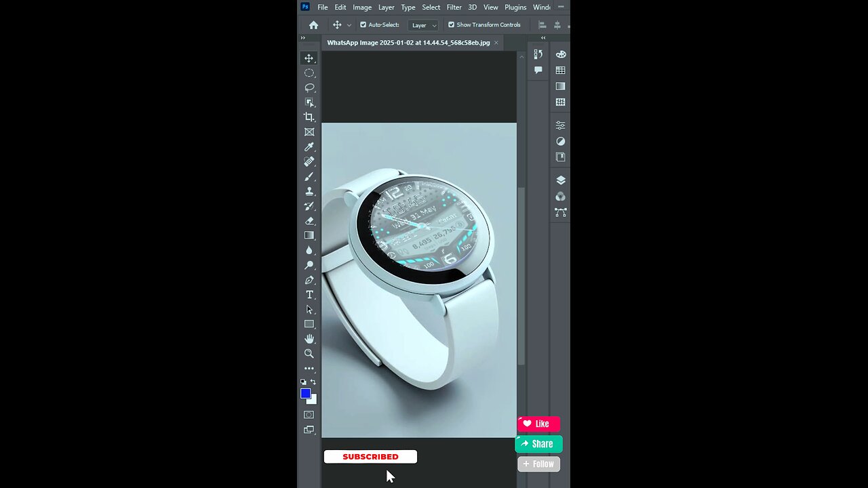Open the Select menu
The width and height of the screenshot is (868, 488).
pyautogui.click(x=431, y=7)
